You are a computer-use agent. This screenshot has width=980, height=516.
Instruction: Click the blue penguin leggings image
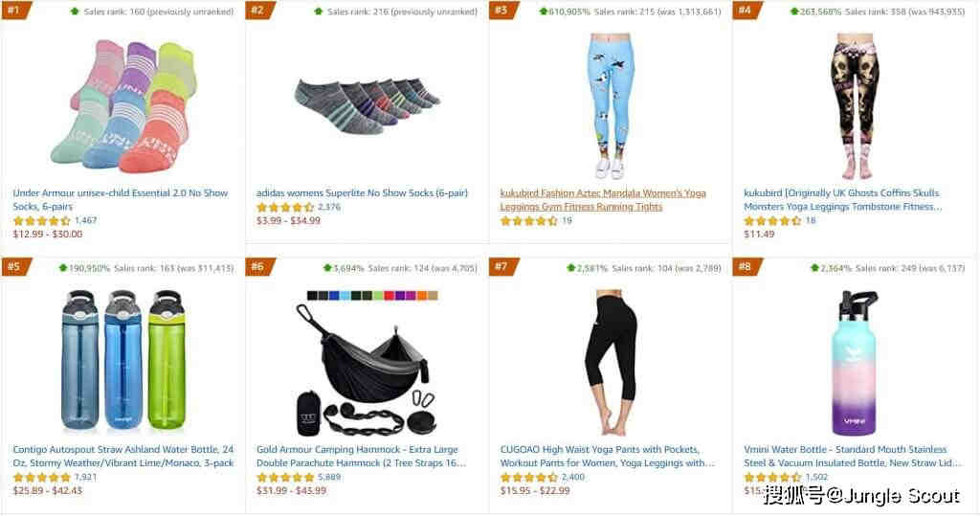pos(610,106)
